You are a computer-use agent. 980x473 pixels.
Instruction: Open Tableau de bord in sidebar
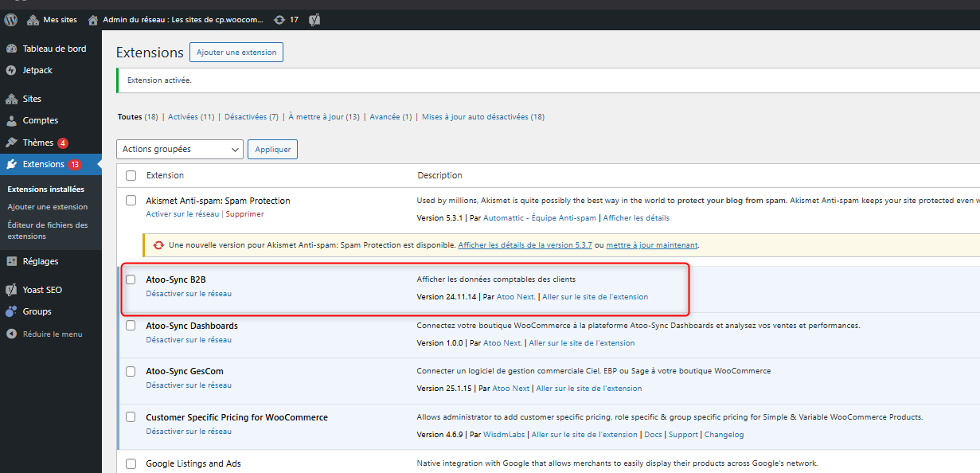pos(51,49)
